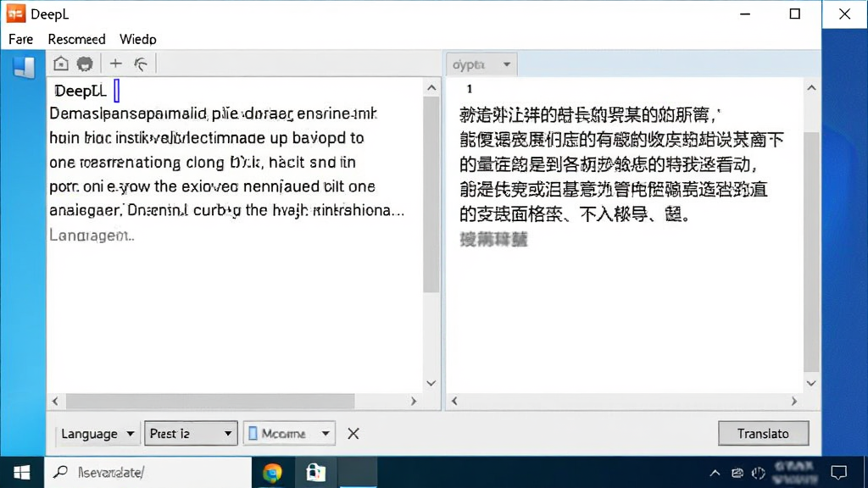Click the "Lanaragem.." placeholder text in source pane
868x488 pixels.
click(x=92, y=236)
